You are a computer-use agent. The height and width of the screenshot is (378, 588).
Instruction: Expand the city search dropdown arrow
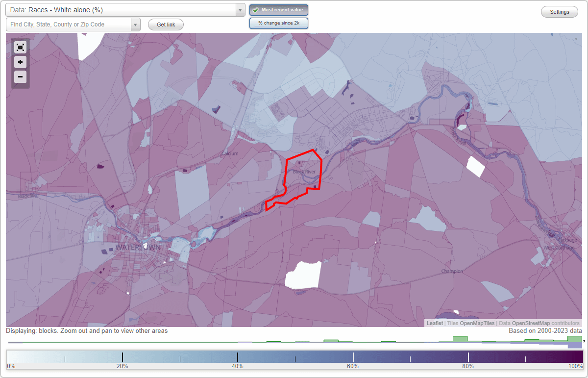pyautogui.click(x=135, y=25)
